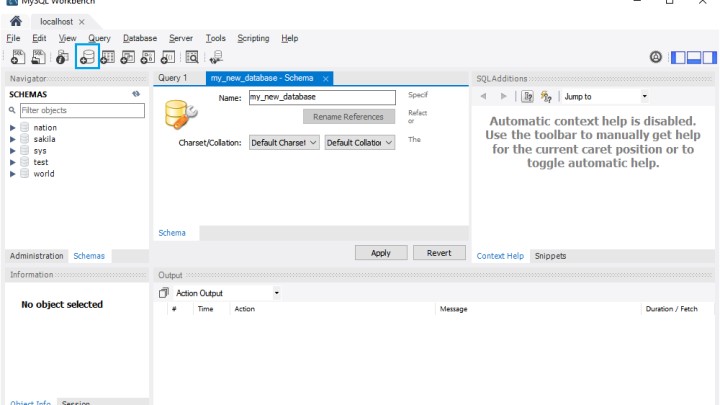Open the Action Output dropdown
720x405 pixels.
coord(227,293)
